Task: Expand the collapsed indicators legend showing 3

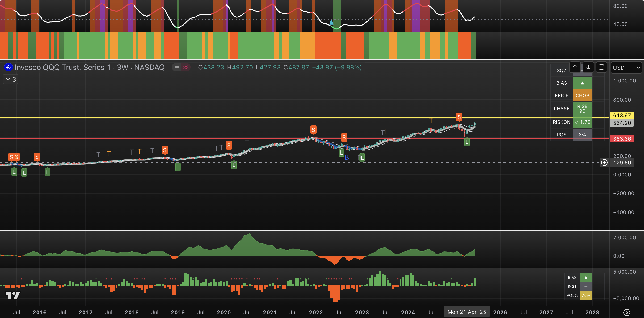Action: pos(11,79)
